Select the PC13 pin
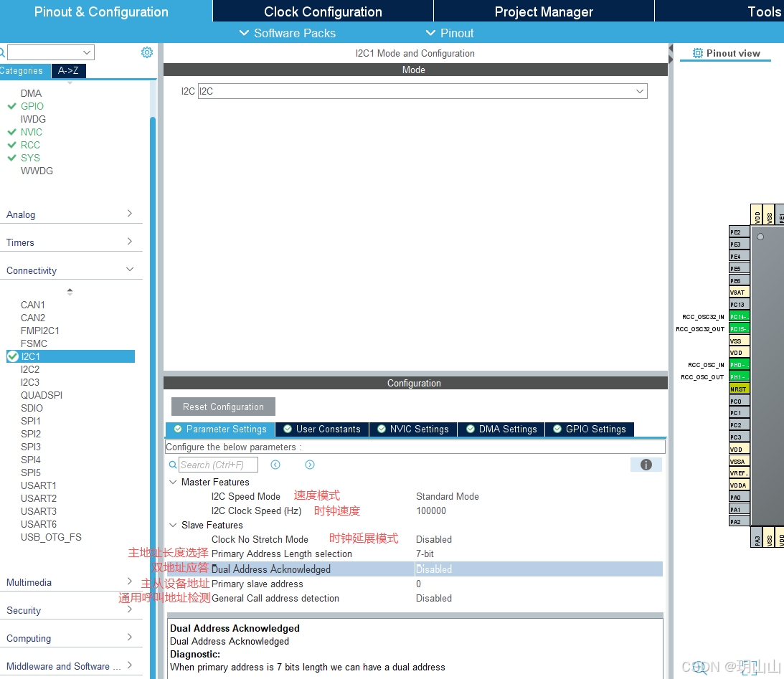The image size is (784, 679). coord(739,304)
